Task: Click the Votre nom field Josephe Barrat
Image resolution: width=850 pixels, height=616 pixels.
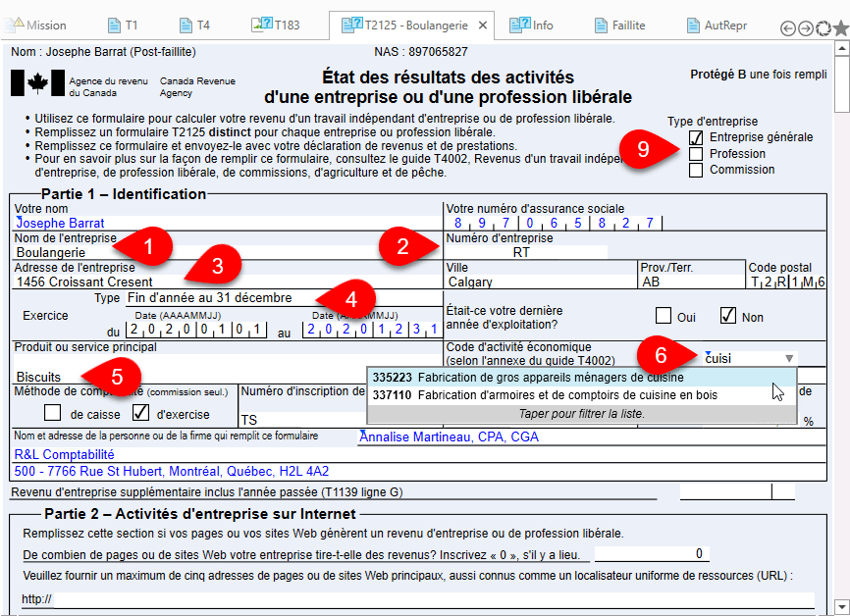Action: (228, 224)
